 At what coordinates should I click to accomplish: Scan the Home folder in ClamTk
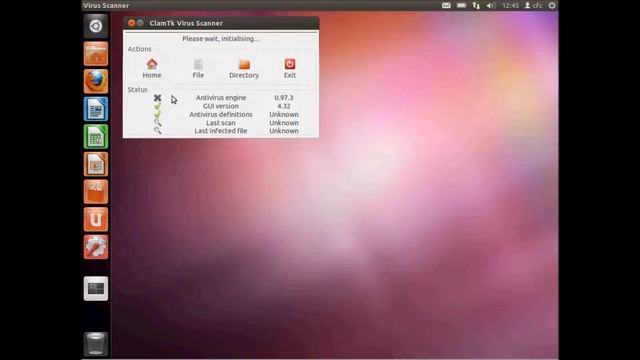(x=152, y=68)
